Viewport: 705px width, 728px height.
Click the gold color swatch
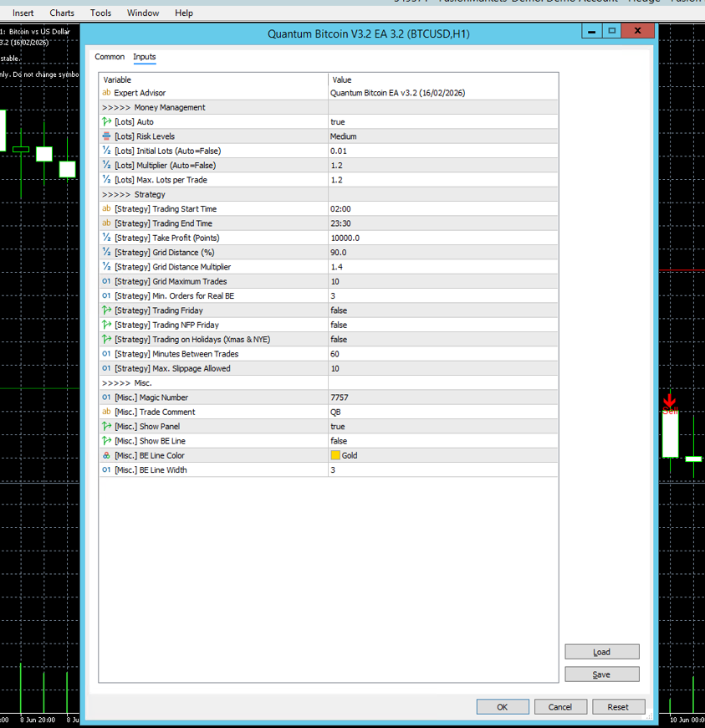tap(335, 455)
